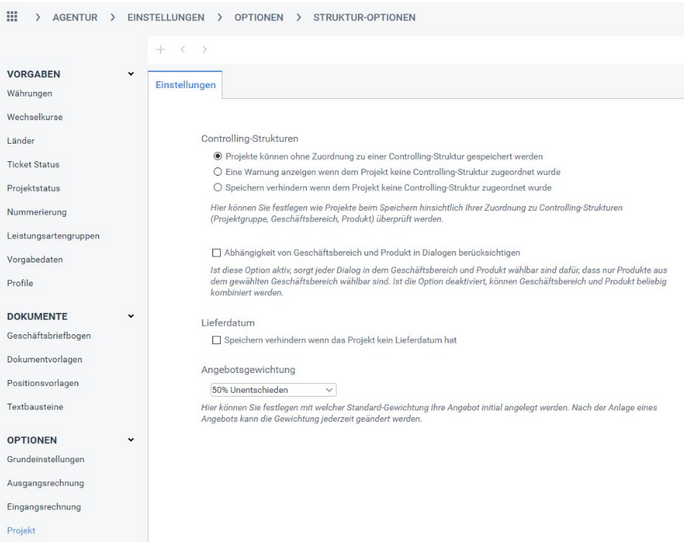Collapse the DOKUMENTE section

[130, 316]
